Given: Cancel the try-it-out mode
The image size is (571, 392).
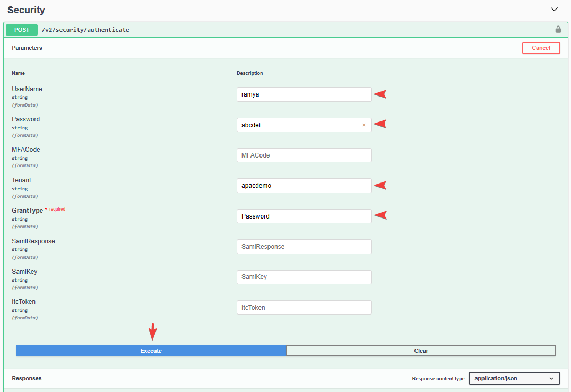Looking at the screenshot, I should [541, 48].
